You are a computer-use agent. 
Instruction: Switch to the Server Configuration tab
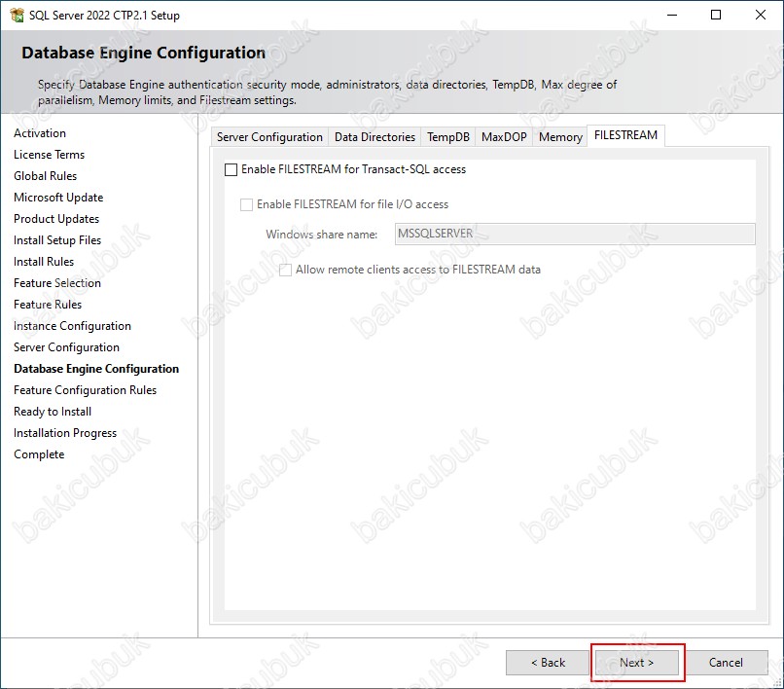(x=269, y=137)
